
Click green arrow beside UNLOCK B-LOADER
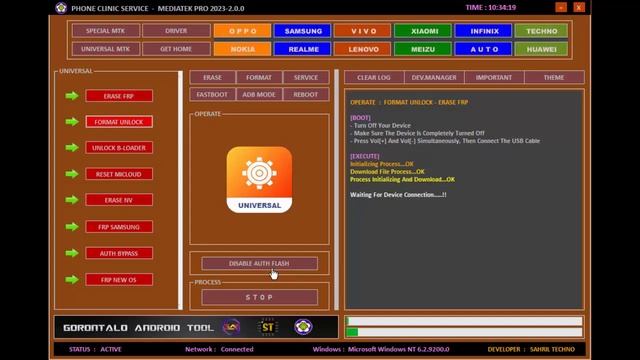tap(72, 147)
